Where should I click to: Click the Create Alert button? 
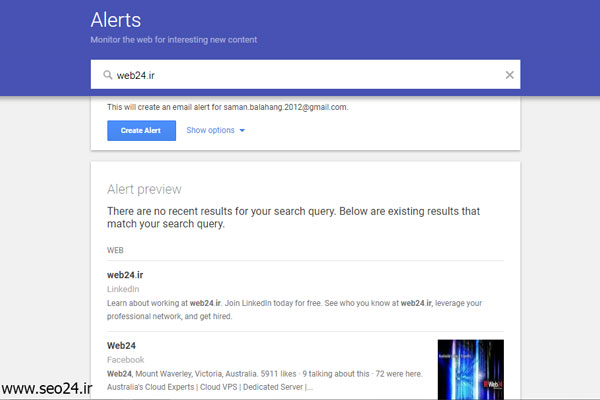click(x=142, y=131)
